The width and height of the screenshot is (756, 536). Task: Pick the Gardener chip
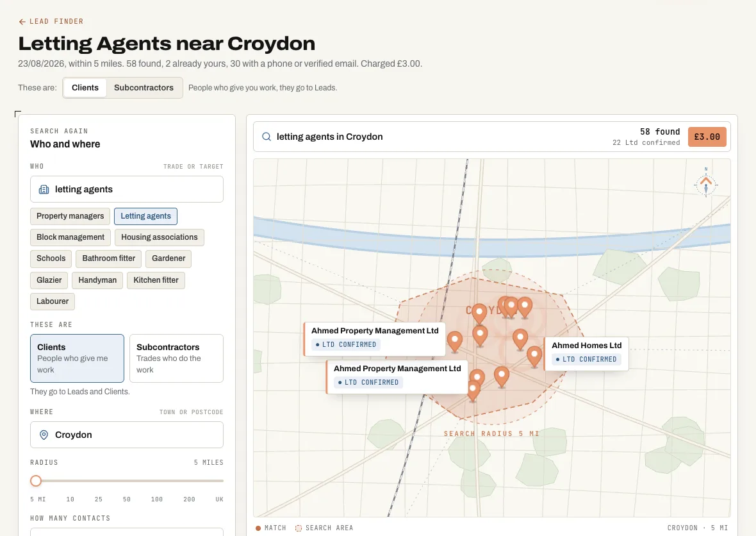[168, 258]
